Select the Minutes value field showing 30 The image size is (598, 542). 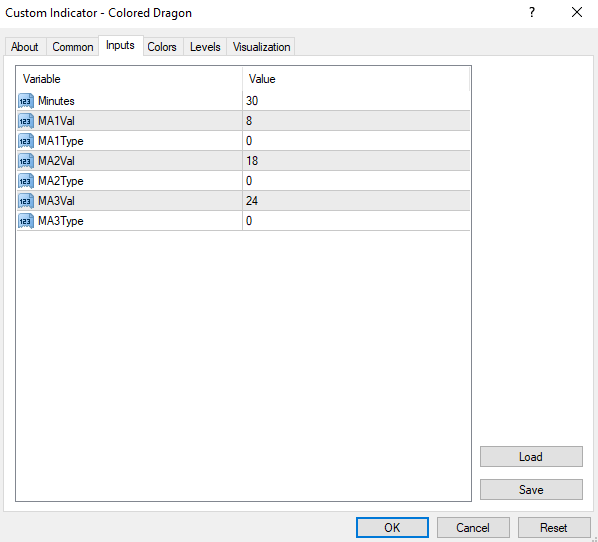356,101
